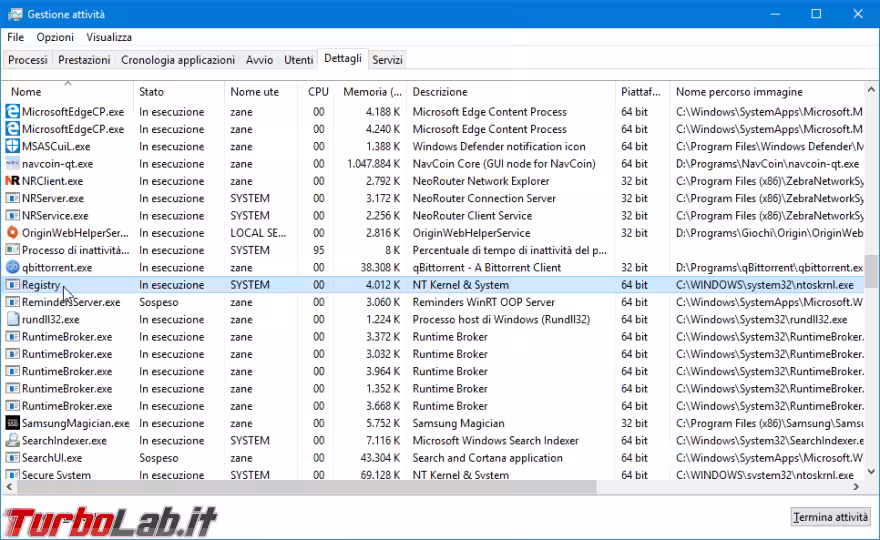880x540 pixels.
Task: Click the NRService.exe process icon
Action: tap(12, 216)
